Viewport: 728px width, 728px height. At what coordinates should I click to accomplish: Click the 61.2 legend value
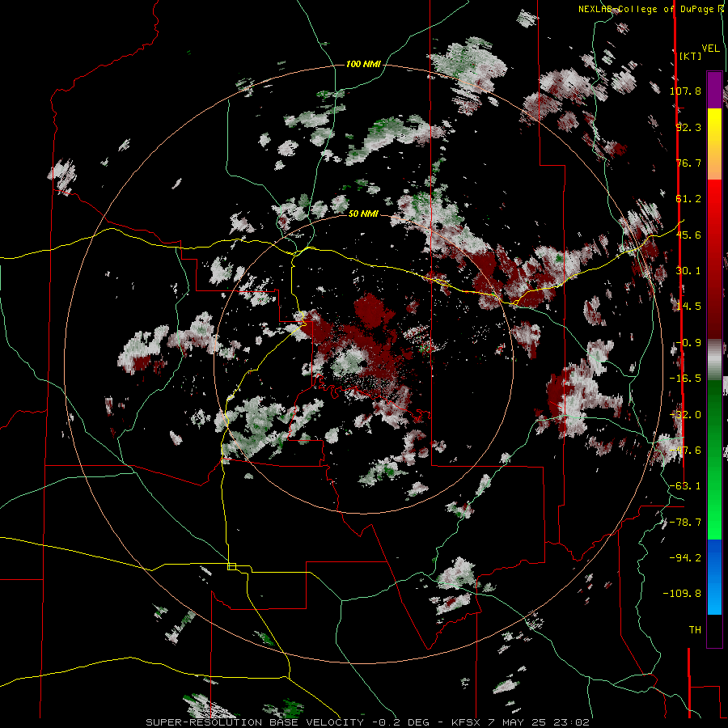688,199
